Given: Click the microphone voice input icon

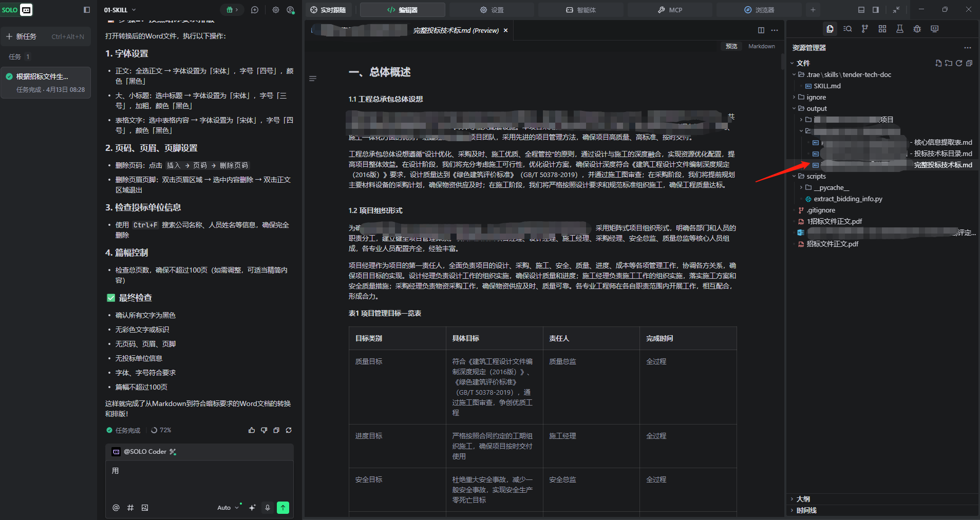Looking at the screenshot, I should click(268, 508).
